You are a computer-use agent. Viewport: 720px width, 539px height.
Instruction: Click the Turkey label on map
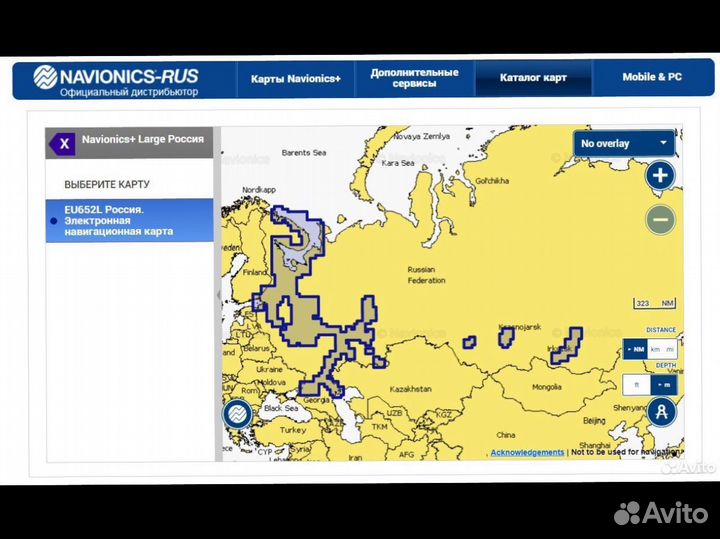(x=292, y=430)
